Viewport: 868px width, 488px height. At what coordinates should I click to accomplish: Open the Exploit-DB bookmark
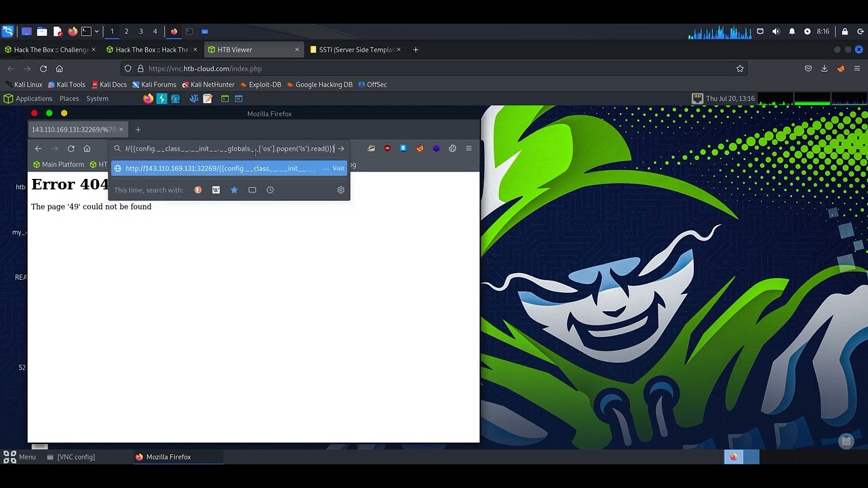(x=260, y=85)
